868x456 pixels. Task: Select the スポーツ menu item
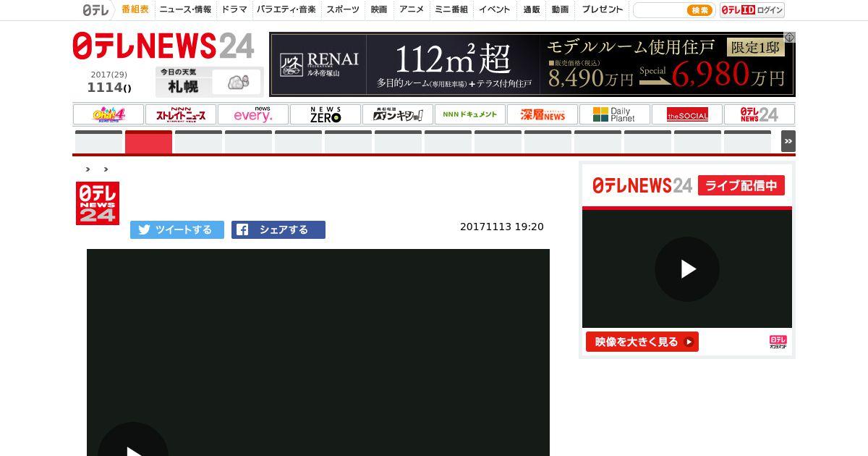point(343,9)
